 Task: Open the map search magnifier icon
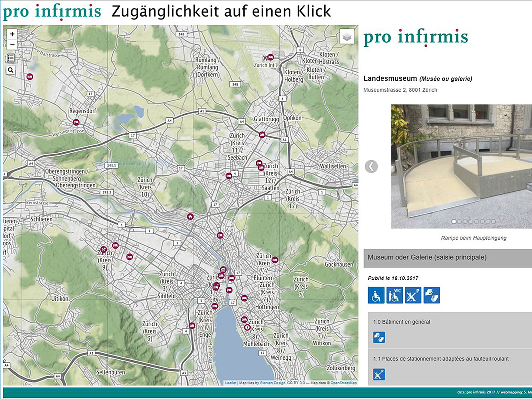point(11,70)
